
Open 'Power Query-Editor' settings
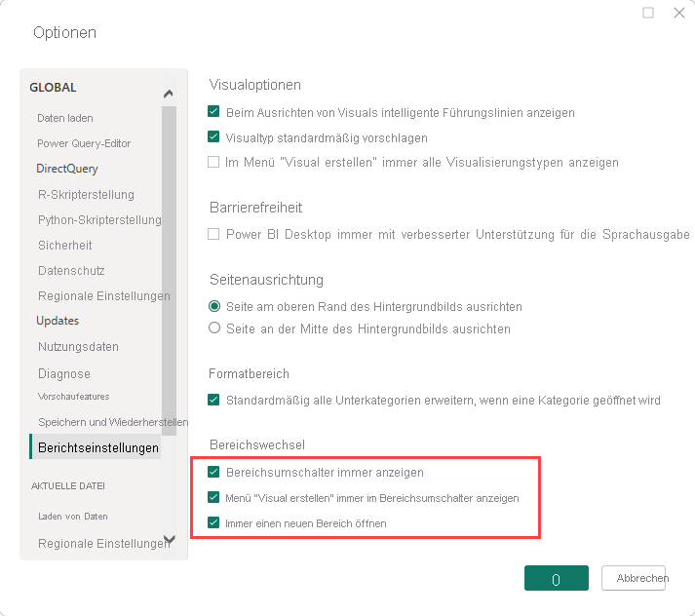(x=84, y=143)
